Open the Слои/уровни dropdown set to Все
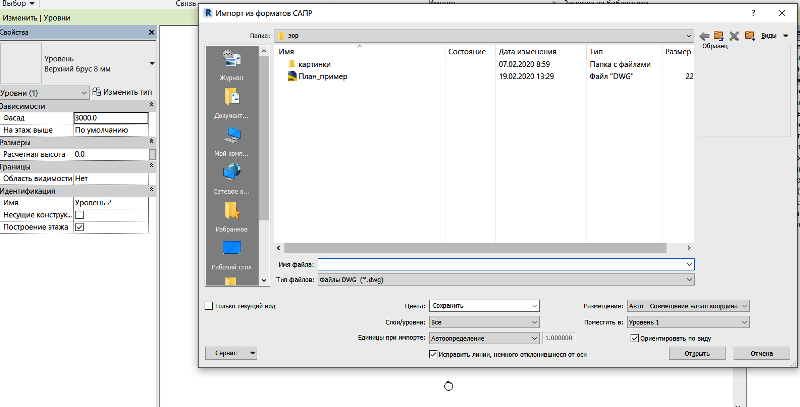The image size is (800, 407). (x=484, y=322)
